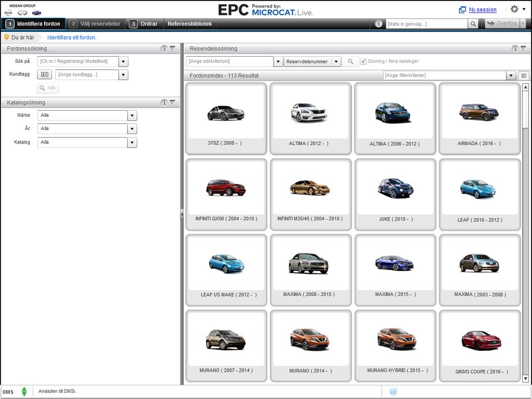
Task: Click the Ny session window icon
Action: point(462,10)
